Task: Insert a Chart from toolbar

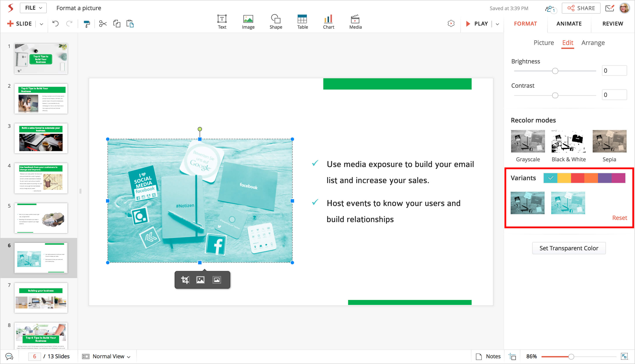Action: (328, 22)
